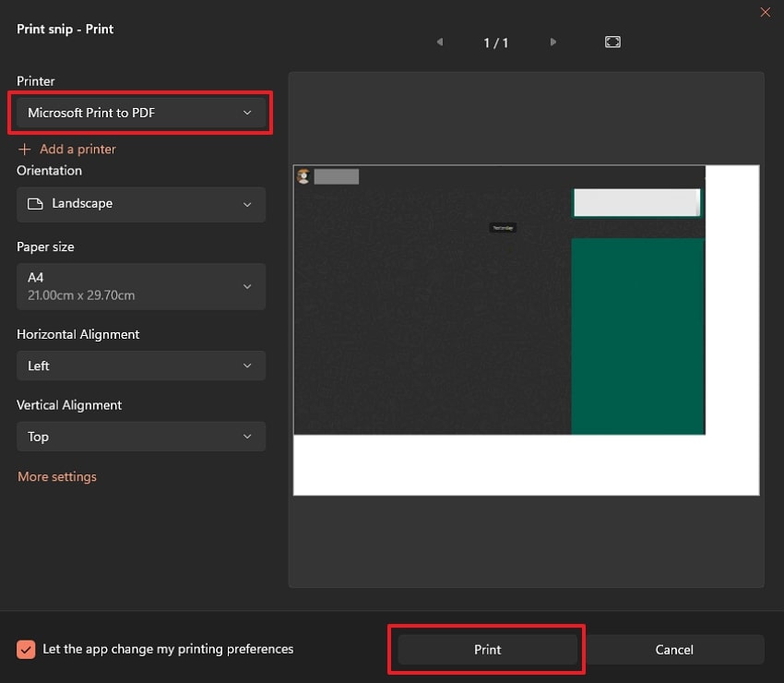
Task: Cancel the print dialog
Action: [674, 650]
